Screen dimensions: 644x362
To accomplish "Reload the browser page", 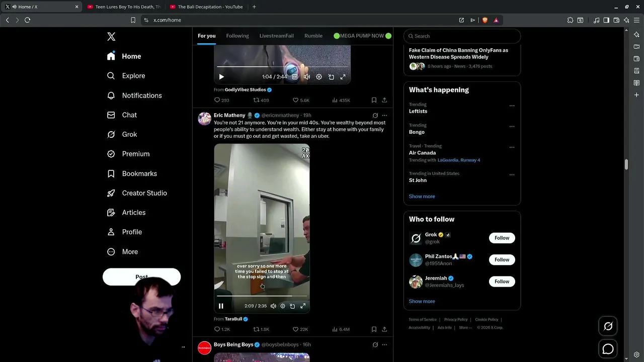I will pyautogui.click(x=27, y=20).
